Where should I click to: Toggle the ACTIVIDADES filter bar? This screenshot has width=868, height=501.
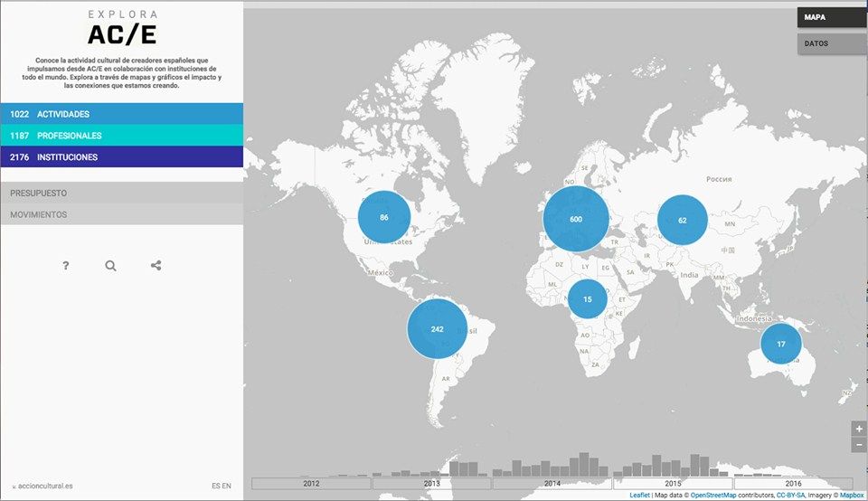pos(122,113)
